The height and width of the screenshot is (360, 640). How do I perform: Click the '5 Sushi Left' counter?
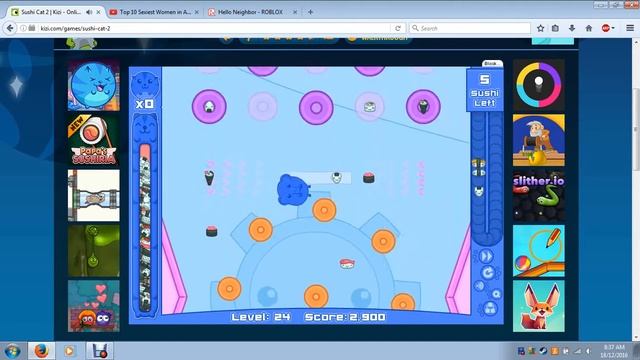click(x=484, y=91)
